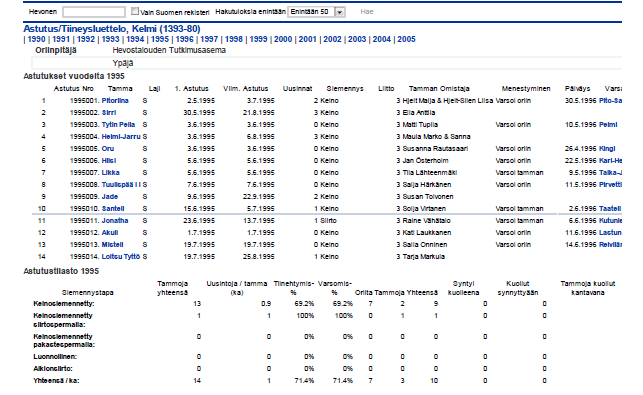Viewport: 643px width, 395px height.
Task: Open mare link Piiorlina
Action: 115,100
